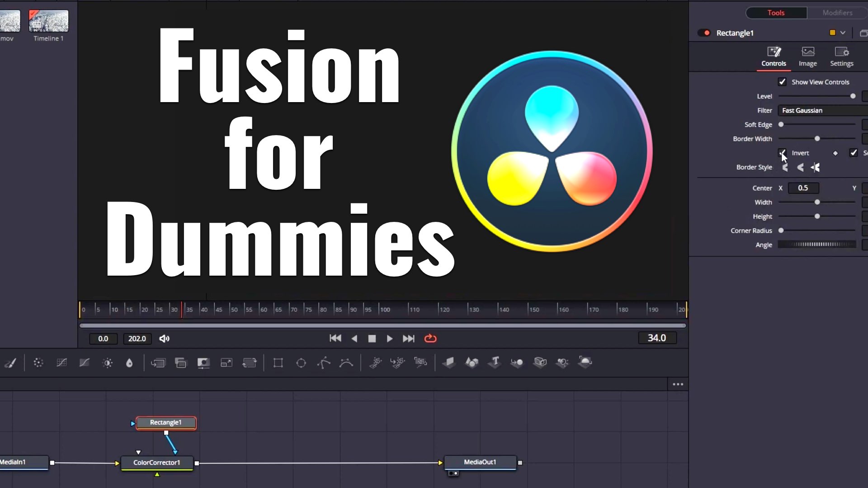Uncheck the Show View Controls checkbox
Image resolution: width=868 pixels, height=488 pixels.
(783, 81)
